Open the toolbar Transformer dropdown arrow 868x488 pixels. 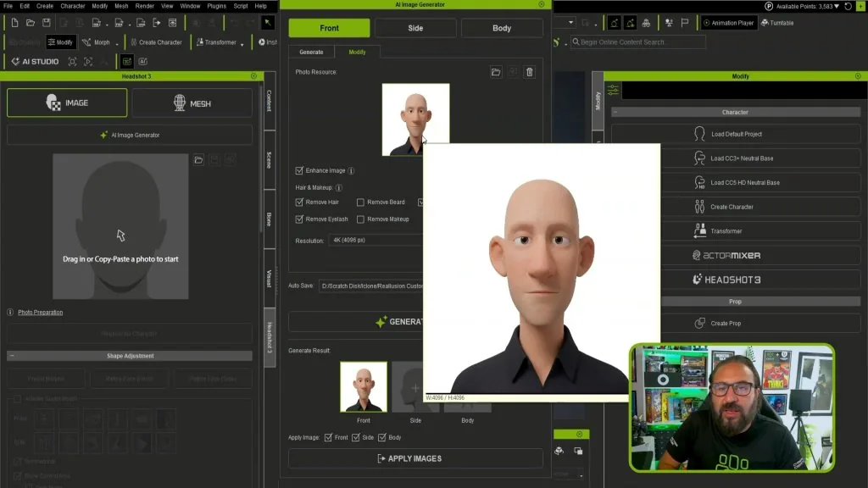pos(242,43)
